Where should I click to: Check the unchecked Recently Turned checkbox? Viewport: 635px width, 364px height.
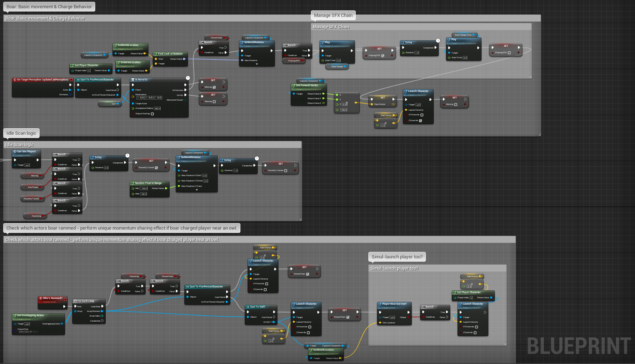(x=286, y=171)
